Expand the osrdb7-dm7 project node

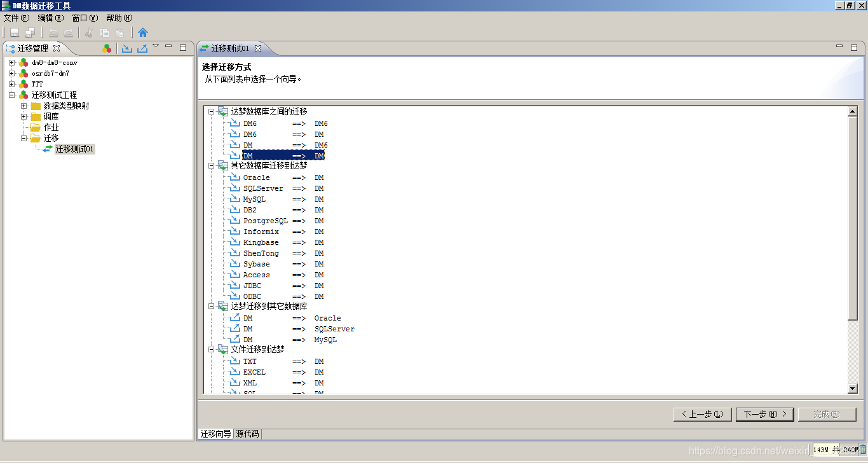[x=12, y=74]
